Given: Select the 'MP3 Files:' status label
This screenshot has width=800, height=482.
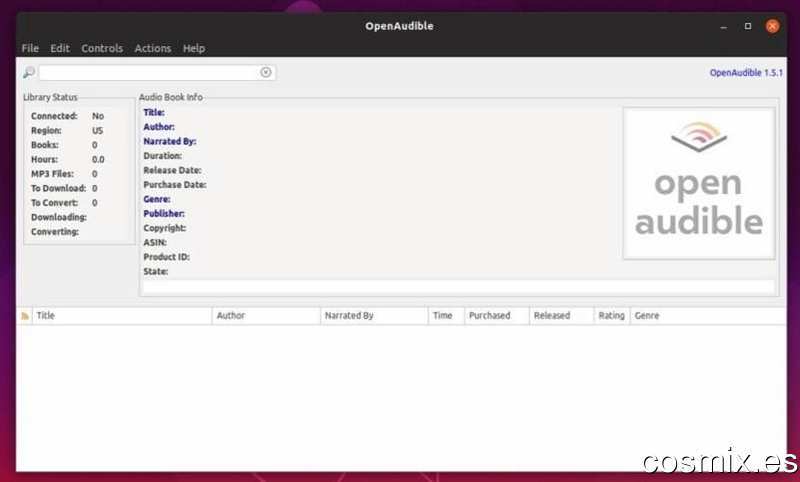Looking at the screenshot, I should [52, 174].
